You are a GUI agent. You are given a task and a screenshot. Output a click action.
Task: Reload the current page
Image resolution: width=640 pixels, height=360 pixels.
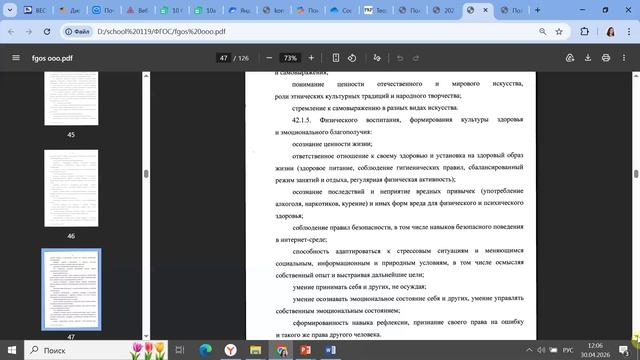tap(47, 31)
